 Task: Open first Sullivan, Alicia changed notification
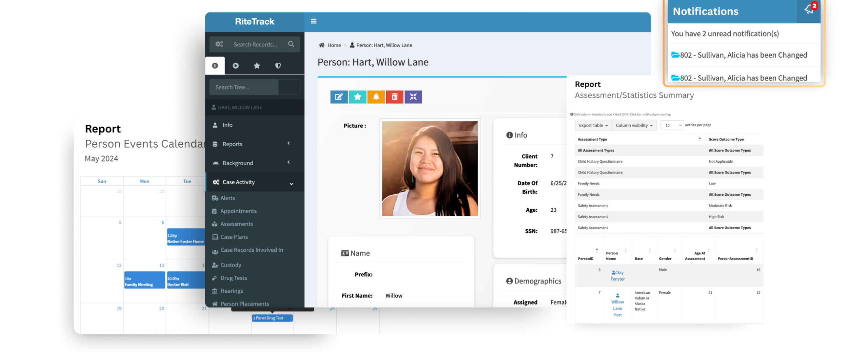739,55
